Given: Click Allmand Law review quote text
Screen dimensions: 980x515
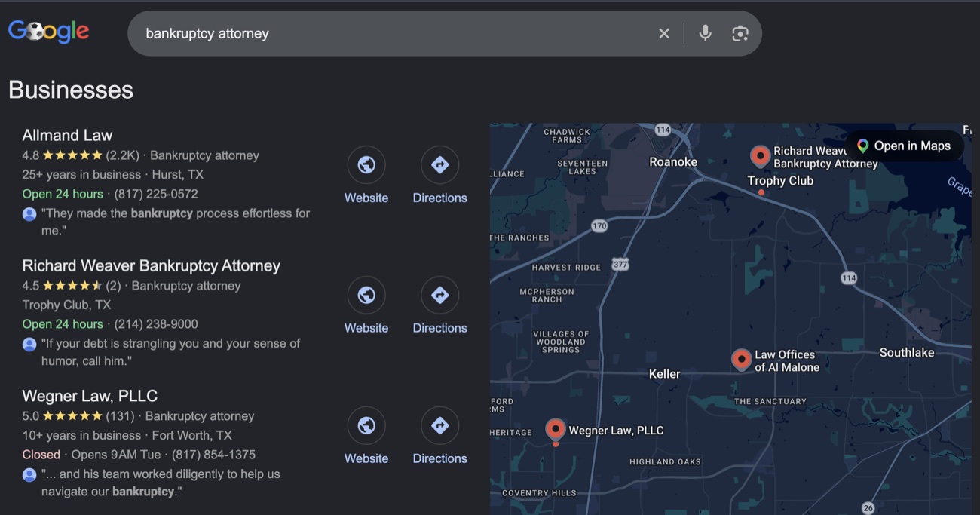Looking at the screenshot, I should tap(175, 222).
